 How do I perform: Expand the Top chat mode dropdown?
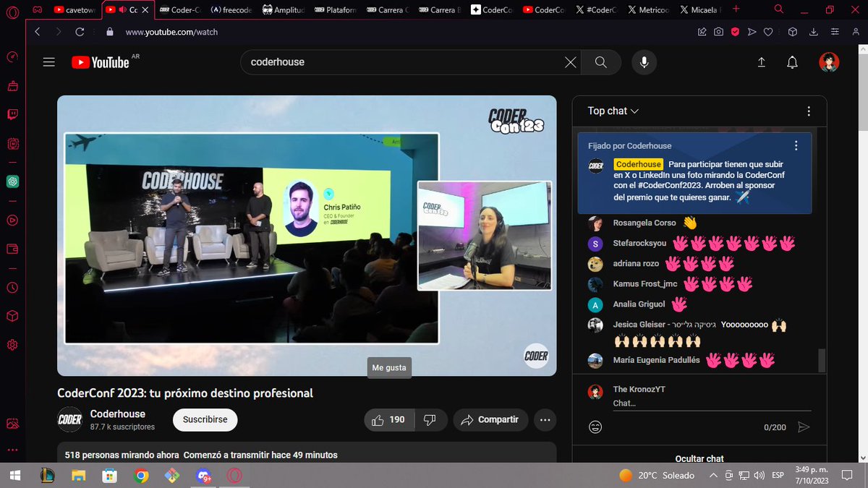click(x=613, y=111)
